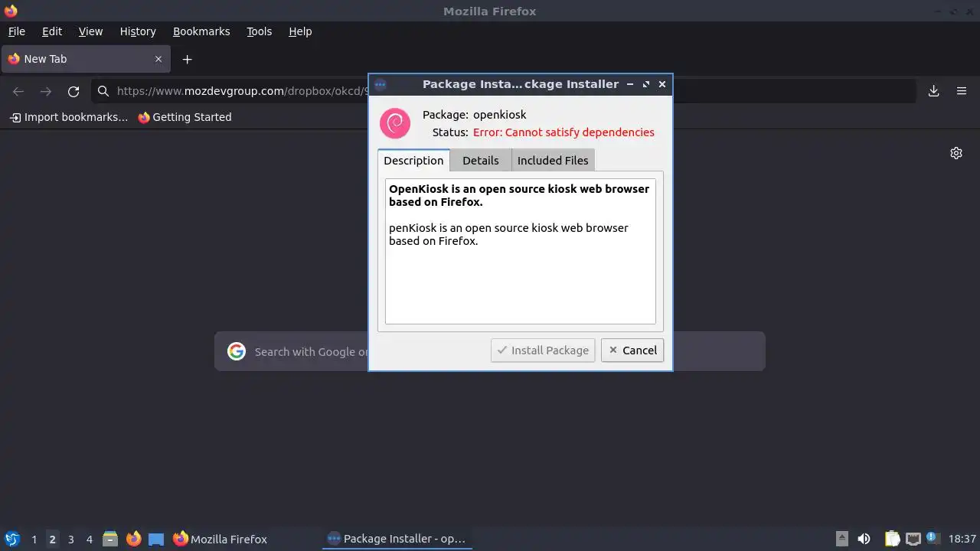Screen dimensions: 980x551
Task: Click show desktop panel icon
Action: coord(156,539)
